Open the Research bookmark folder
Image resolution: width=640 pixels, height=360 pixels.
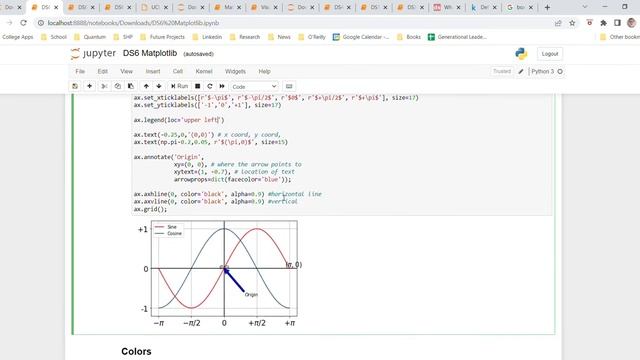point(245,37)
